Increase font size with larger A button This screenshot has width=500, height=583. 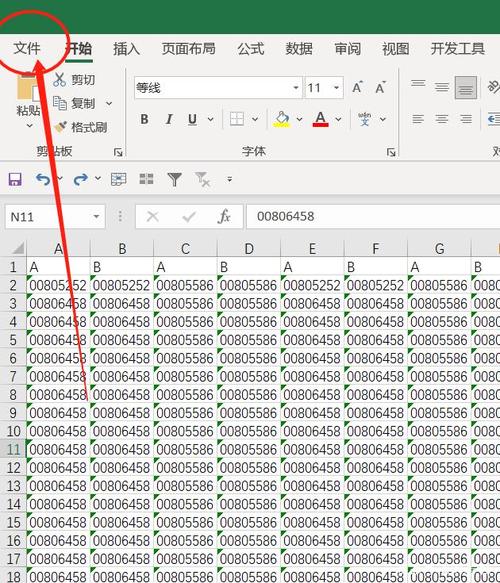(x=357, y=88)
